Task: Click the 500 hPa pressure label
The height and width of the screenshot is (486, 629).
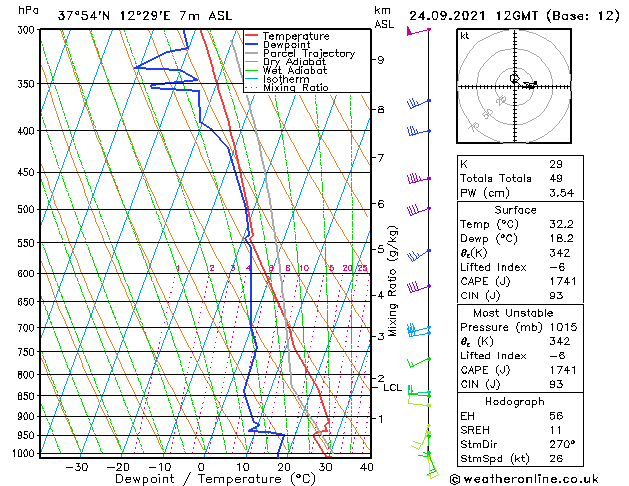Action: click(27, 209)
